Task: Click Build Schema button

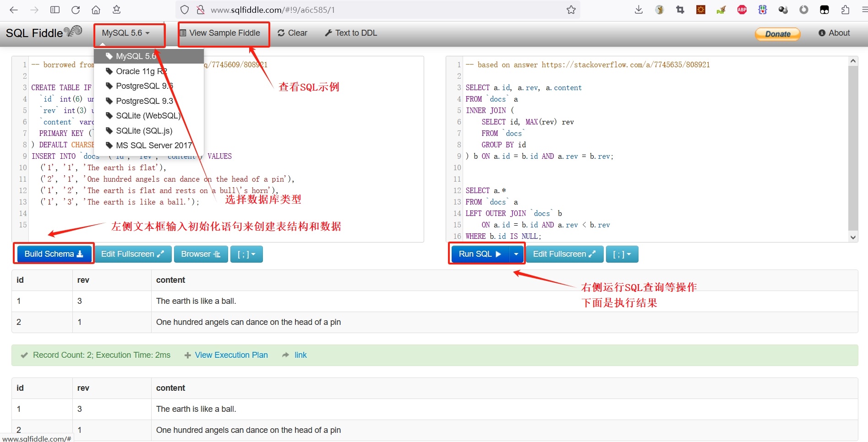Action: click(54, 254)
